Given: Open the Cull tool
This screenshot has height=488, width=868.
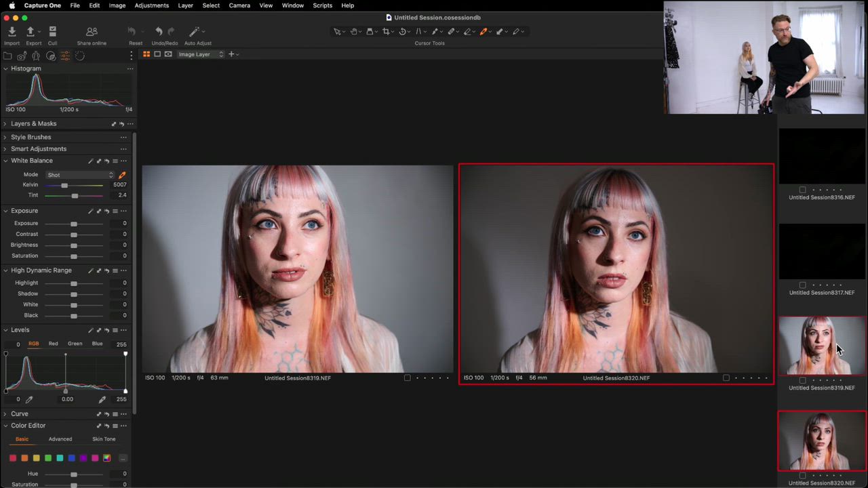Looking at the screenshot, I should point(52,32).
